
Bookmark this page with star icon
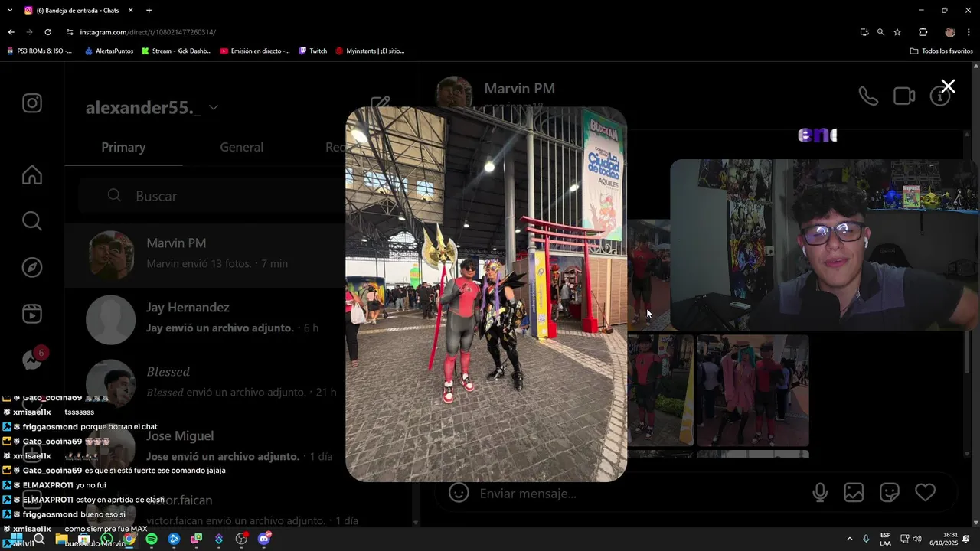click(897, 32)
